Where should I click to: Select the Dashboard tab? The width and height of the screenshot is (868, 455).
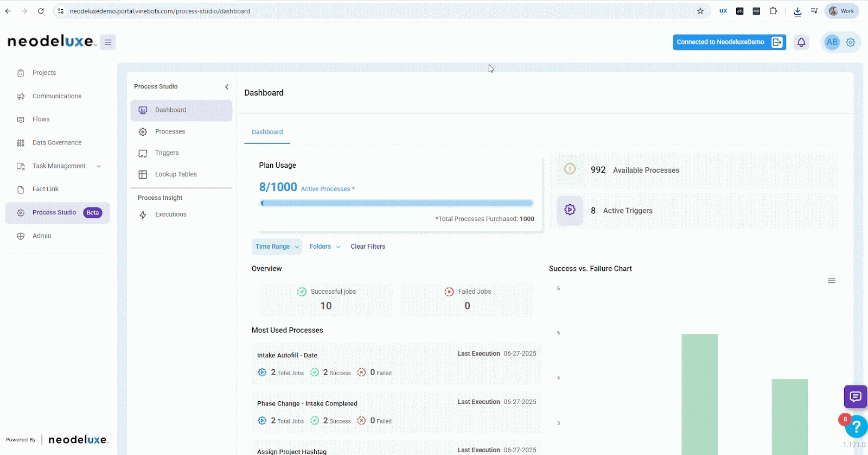tap(267, 132)
